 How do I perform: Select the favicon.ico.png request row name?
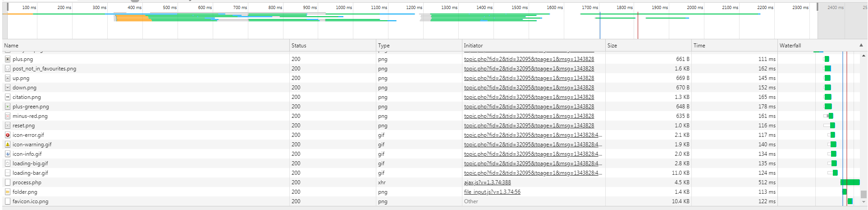pyautogui.click(x=30, y=201)
